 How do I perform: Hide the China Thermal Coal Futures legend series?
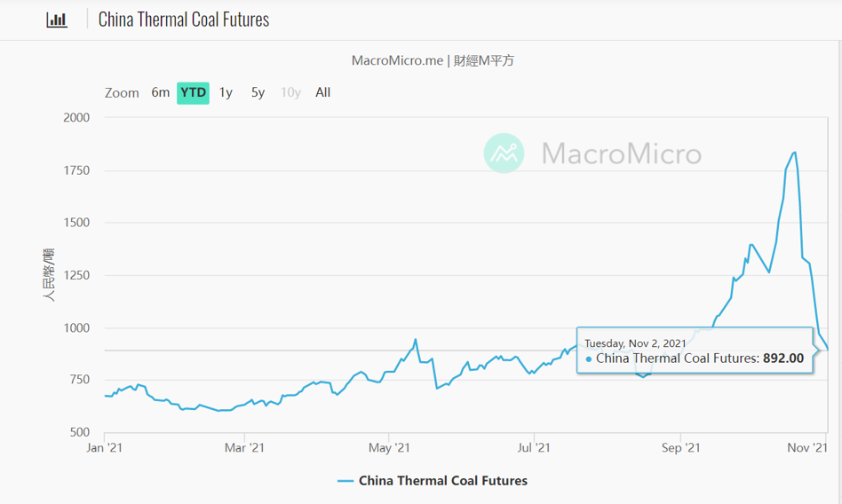pos(442,481)
